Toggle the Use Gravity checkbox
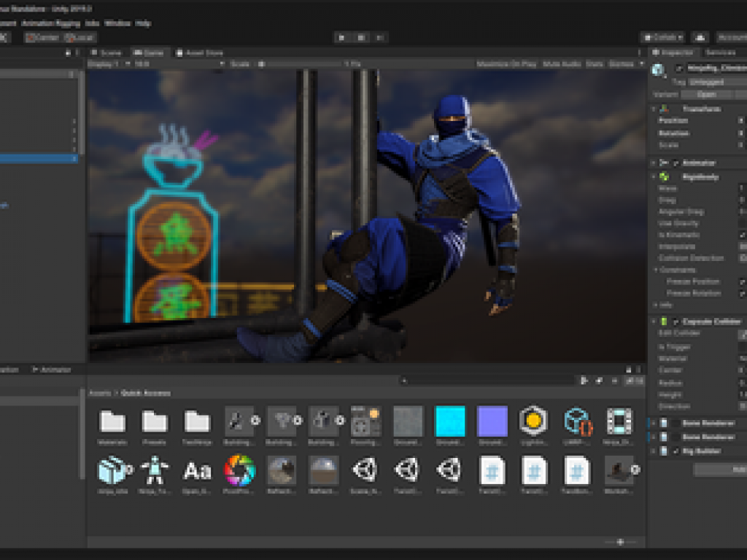This screenshot has height=560, width=747. pos(742,223)
